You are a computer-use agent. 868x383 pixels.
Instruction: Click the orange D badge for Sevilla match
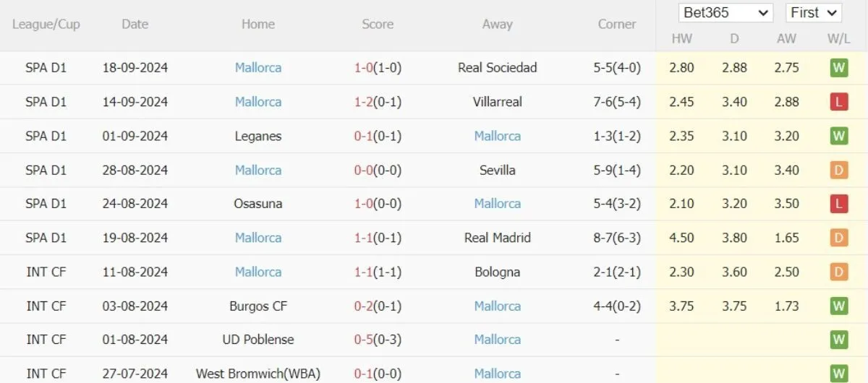[x=838, y=171]
